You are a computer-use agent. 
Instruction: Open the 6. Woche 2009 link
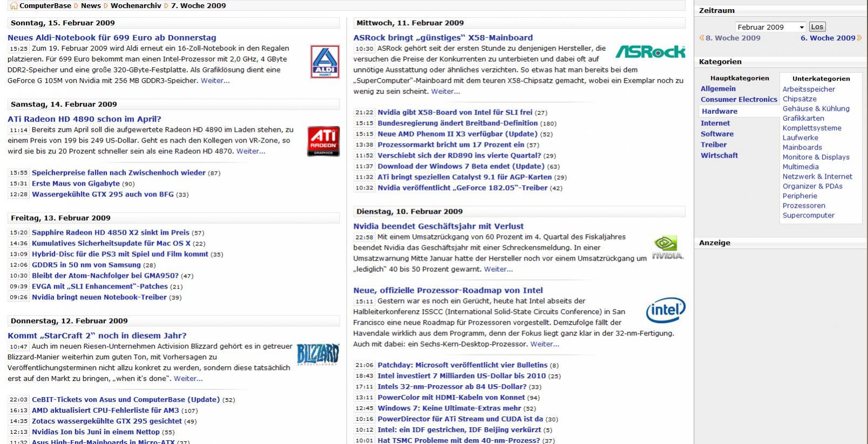click(828, 38)
